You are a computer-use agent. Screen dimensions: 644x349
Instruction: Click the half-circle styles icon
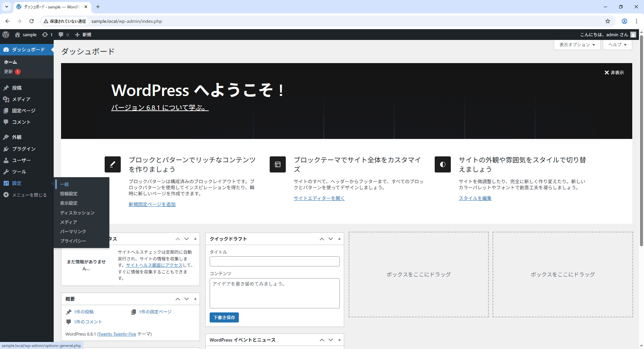pyautogui.click(x=443, y=164)
